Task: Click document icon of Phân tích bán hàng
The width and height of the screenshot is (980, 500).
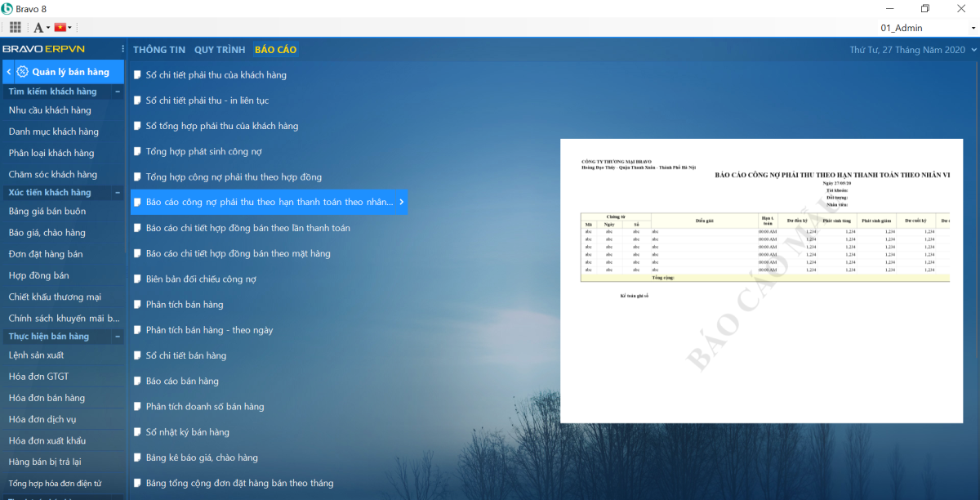Action: tap(137, 305)
